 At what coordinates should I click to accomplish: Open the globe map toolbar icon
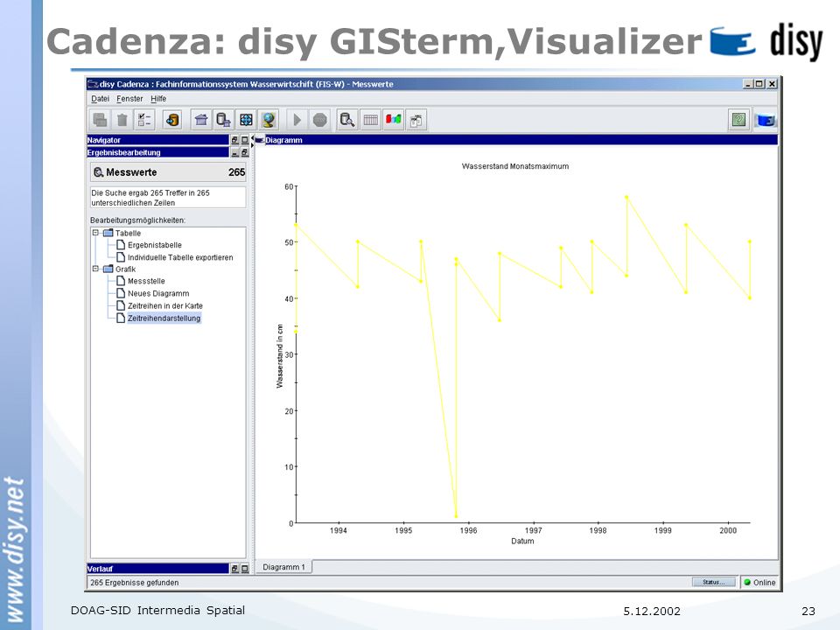point(269,120)
